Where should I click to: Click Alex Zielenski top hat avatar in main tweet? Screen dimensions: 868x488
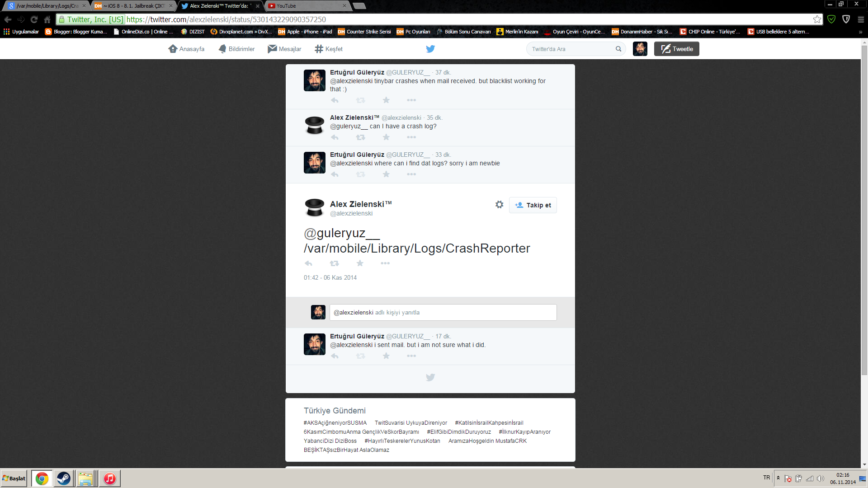pos(314,208)
